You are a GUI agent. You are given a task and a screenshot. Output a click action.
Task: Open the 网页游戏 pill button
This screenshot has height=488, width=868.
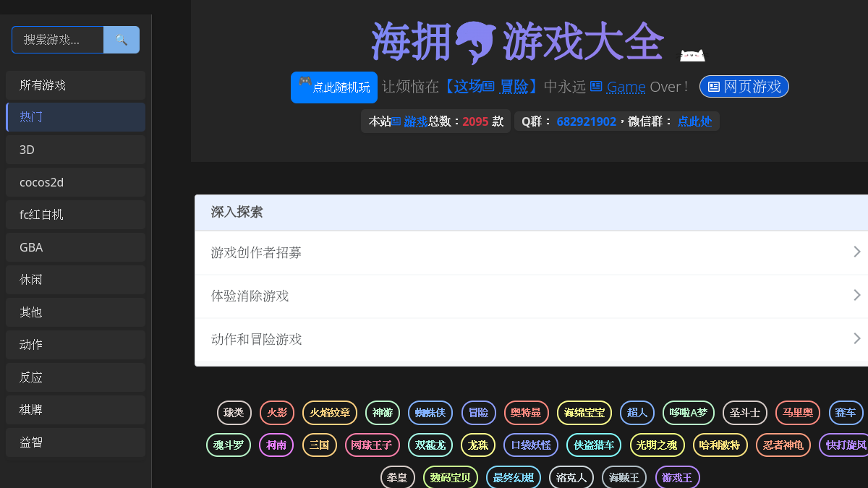pyautogui.click(x=744, y=87)
